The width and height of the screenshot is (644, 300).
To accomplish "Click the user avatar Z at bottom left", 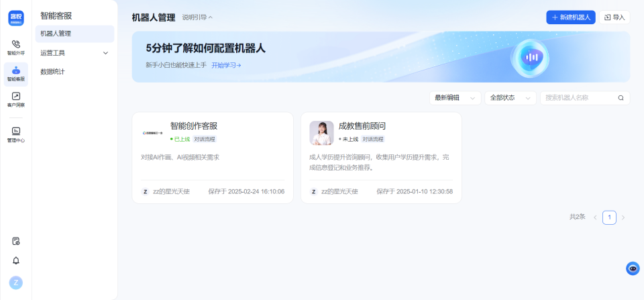I will pos(16,283).
